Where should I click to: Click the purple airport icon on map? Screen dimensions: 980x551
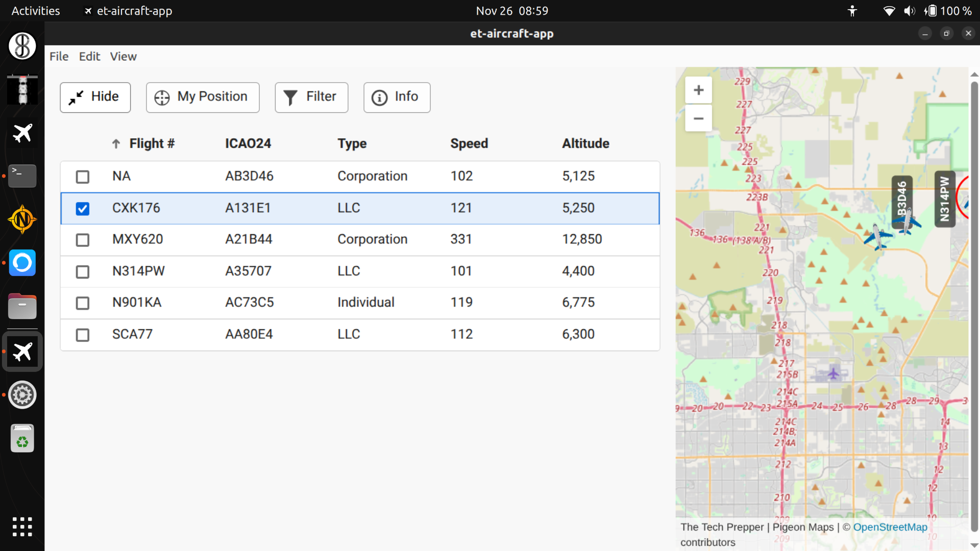(833, 373)
